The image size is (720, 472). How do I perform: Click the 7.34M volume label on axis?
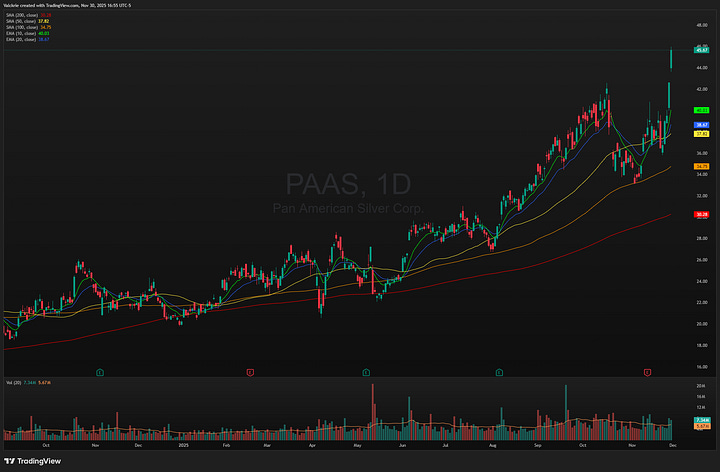(x=702, y=420)
